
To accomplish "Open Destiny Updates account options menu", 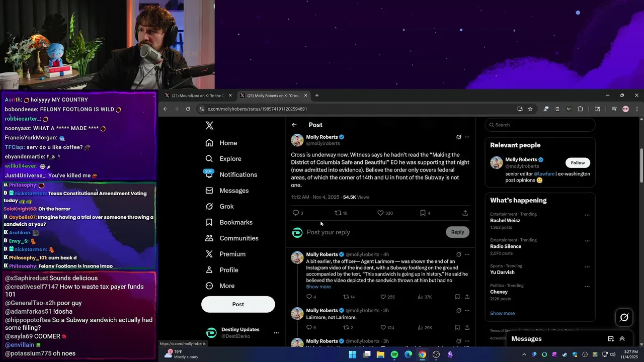I will 276,333.
